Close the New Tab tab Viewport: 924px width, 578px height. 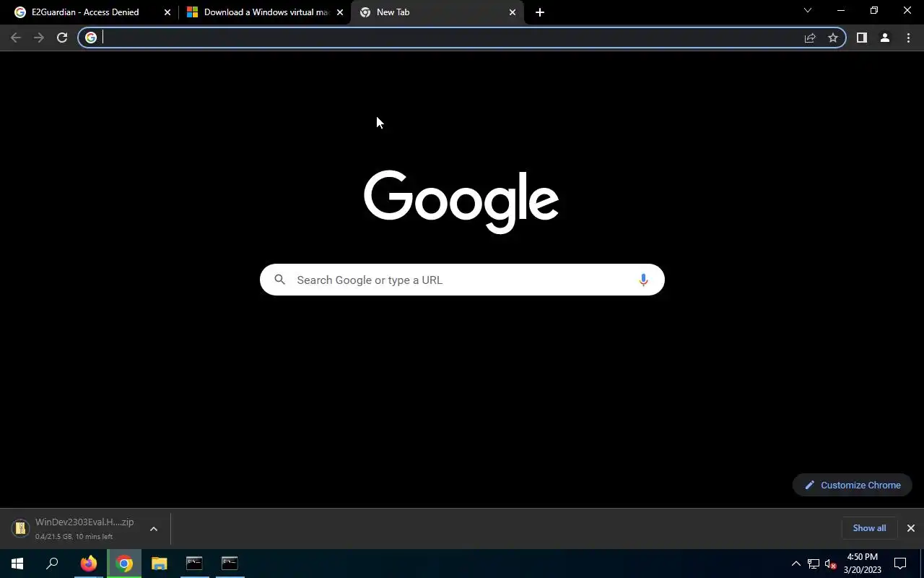tap(513, 12)
